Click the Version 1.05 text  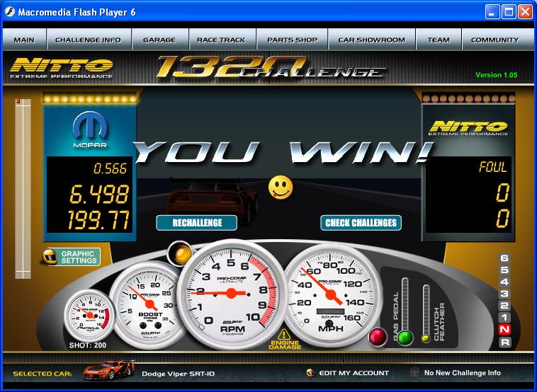coord(496,75)
